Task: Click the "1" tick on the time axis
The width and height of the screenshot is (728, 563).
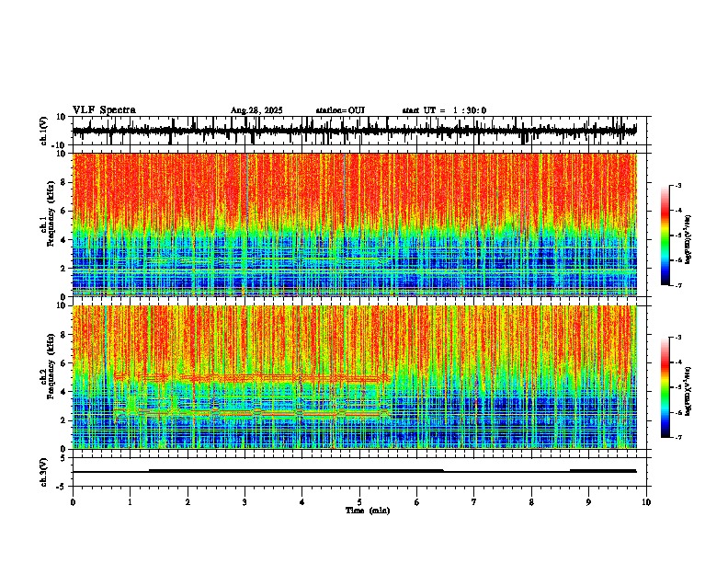Action: [x=130, y=502]
